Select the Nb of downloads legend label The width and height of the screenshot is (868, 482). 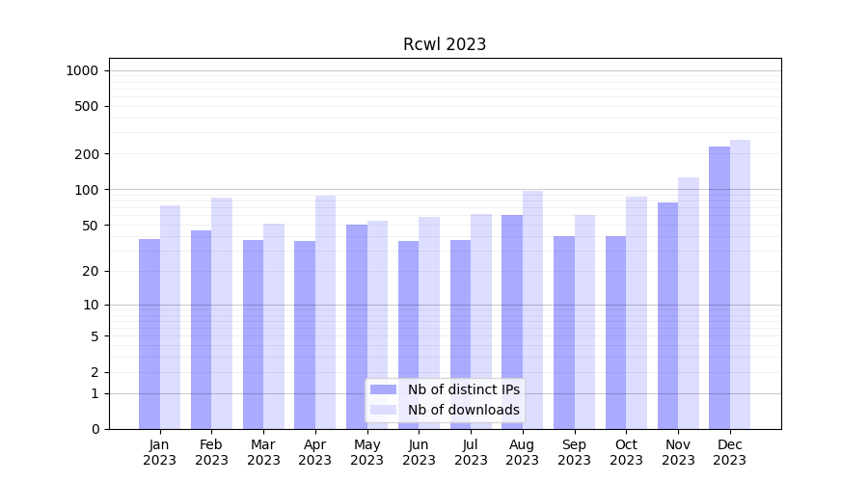point(463,410)
